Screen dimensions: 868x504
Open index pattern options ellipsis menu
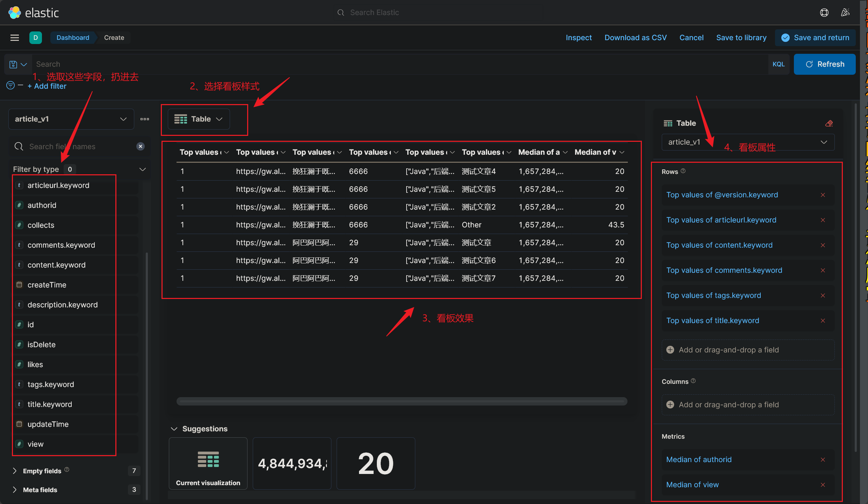click(x=145, y=119)
